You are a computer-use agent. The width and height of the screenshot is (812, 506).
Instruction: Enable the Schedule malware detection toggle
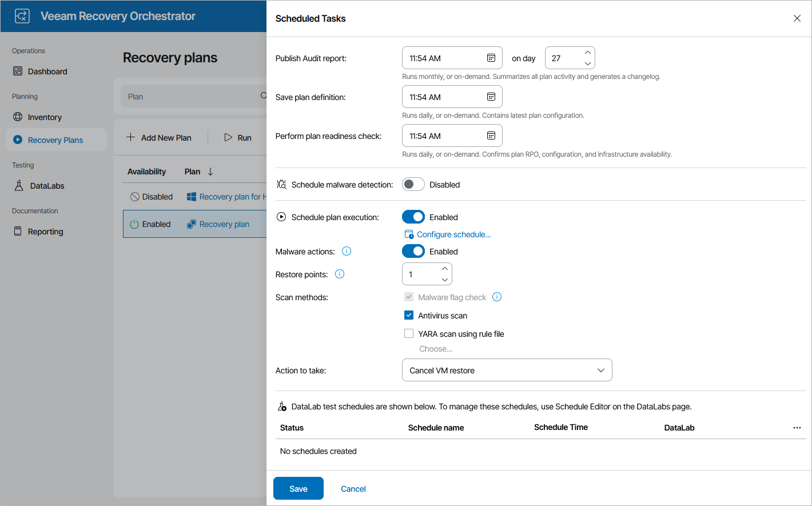413,184
